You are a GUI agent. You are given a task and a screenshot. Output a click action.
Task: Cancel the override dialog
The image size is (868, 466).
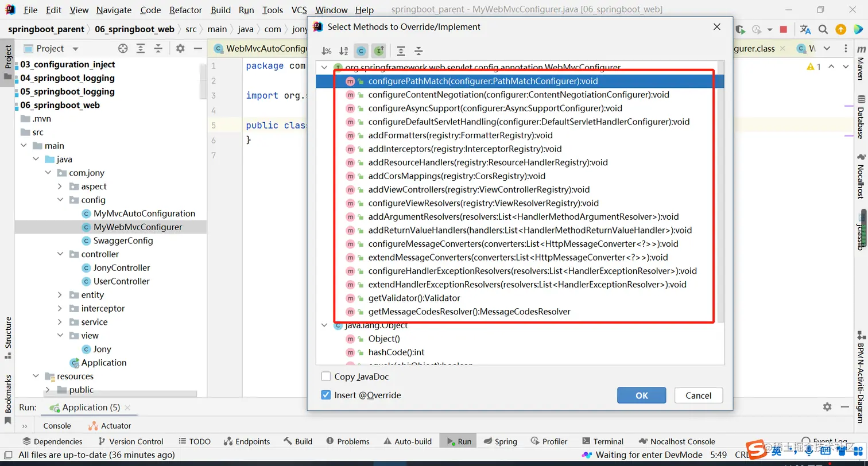tap(699, 395)
